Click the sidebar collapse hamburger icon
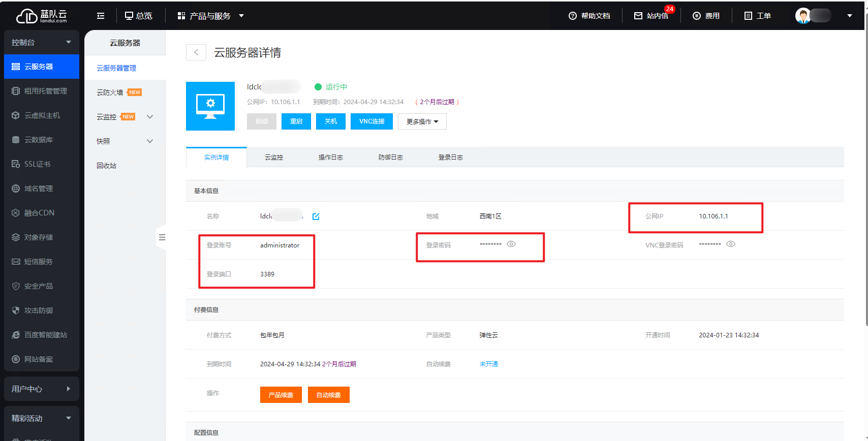This screenshot has height=441, width=868. point(101,16)
